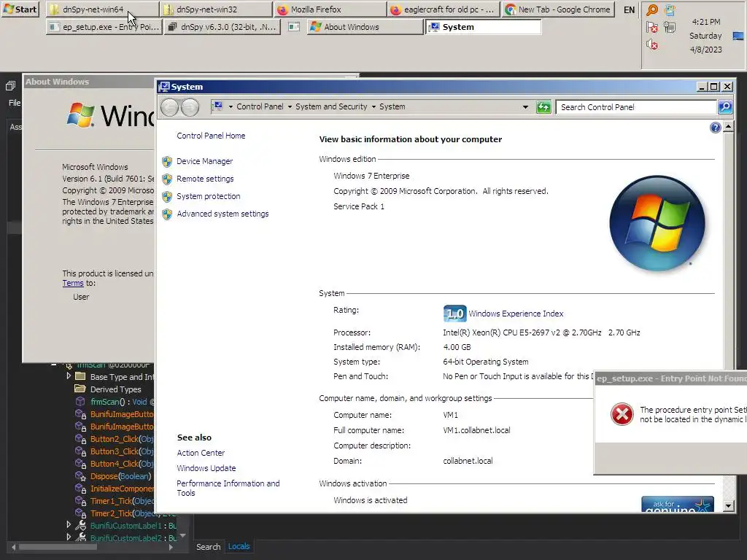Viewport: 747px width, 560px height.
Task: Switch to dnSpy-net-win64 taskbar item
Action: tap(102, 9)
